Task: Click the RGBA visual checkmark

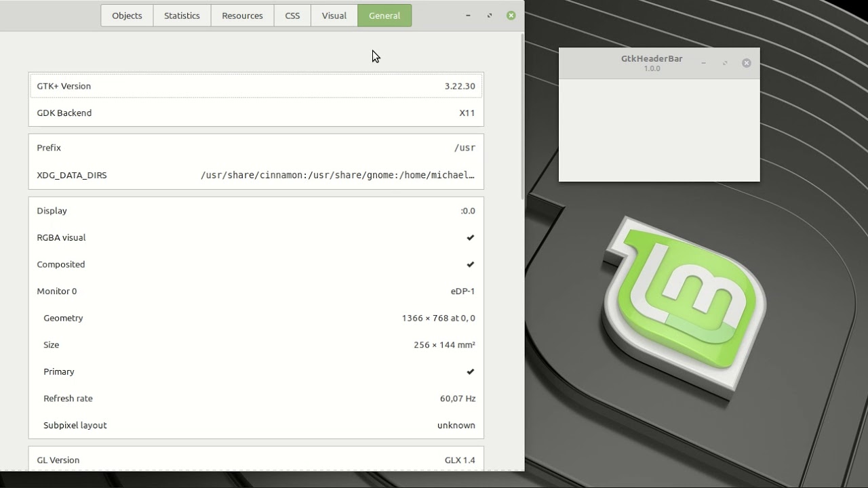Action: (471, 238)
